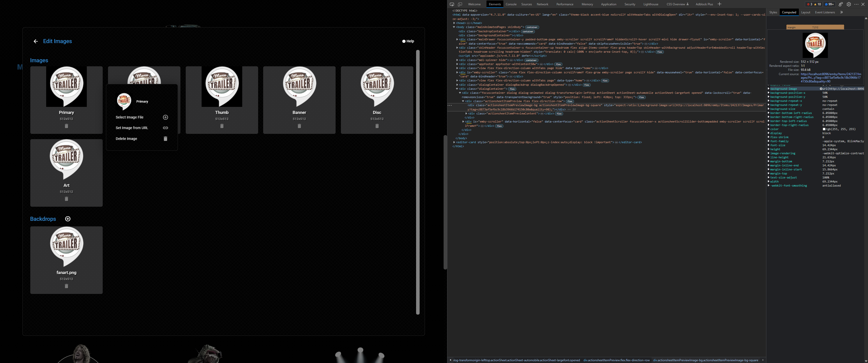Delete the Thumb image via trash icon

click(222, 126)
